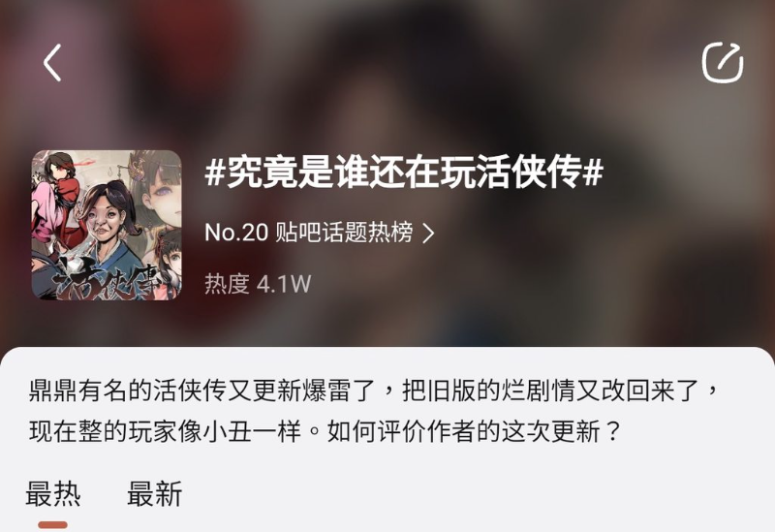This screenshot has width=775, height=532.
Task: Expand the chevron beside 贴吧话题热榜
Action: [x=428, y=233]
